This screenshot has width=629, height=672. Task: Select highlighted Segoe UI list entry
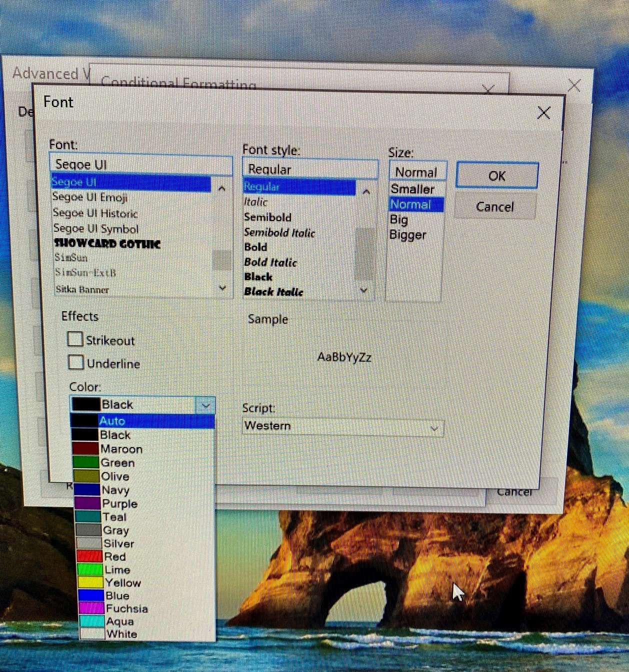(x=131, y=182)
